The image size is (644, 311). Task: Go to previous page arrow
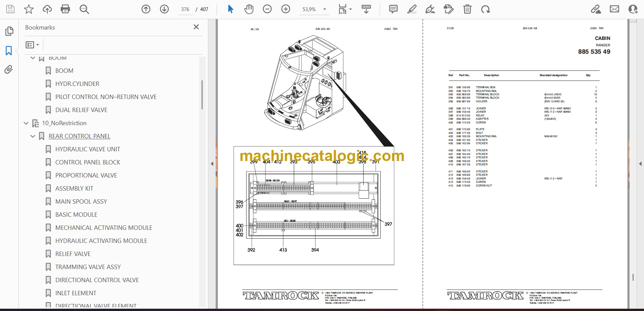coord(146,9)
